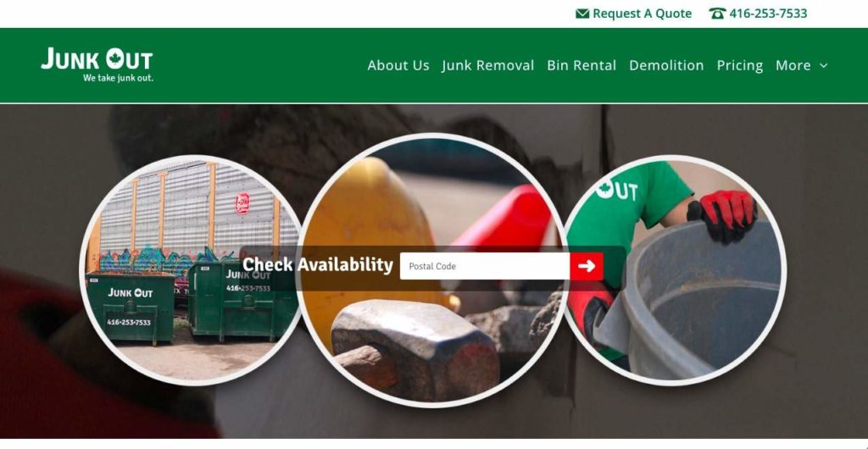Click the white arrow icon on the red button
Screen dimensions: 868x449
pos(587,266)
